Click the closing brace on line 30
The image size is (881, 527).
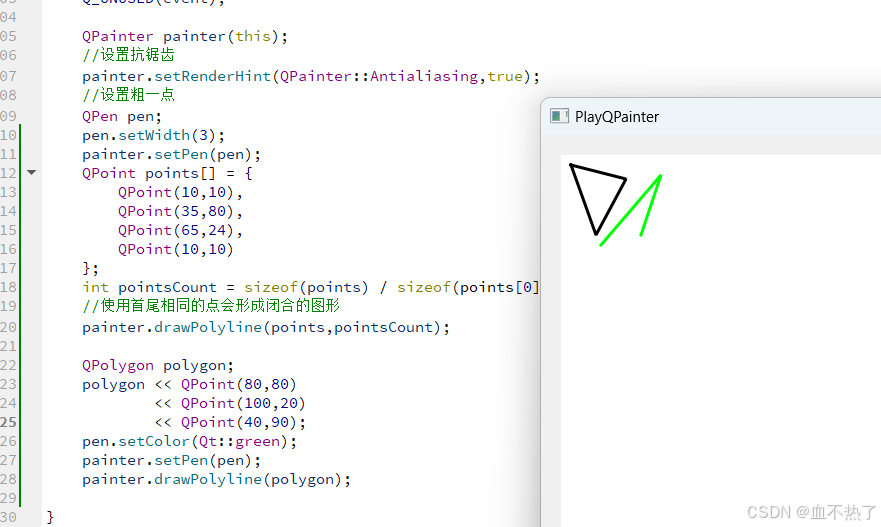point(50,517)
